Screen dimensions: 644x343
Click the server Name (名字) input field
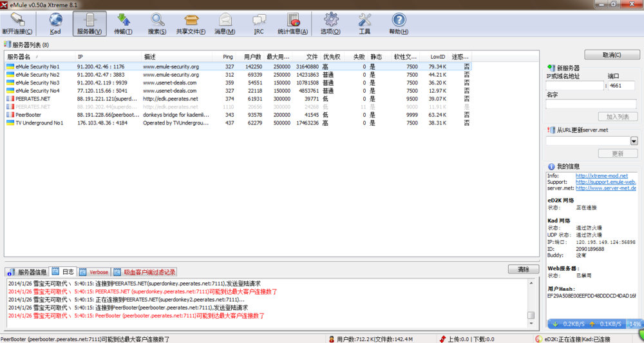tap(591, 104)
